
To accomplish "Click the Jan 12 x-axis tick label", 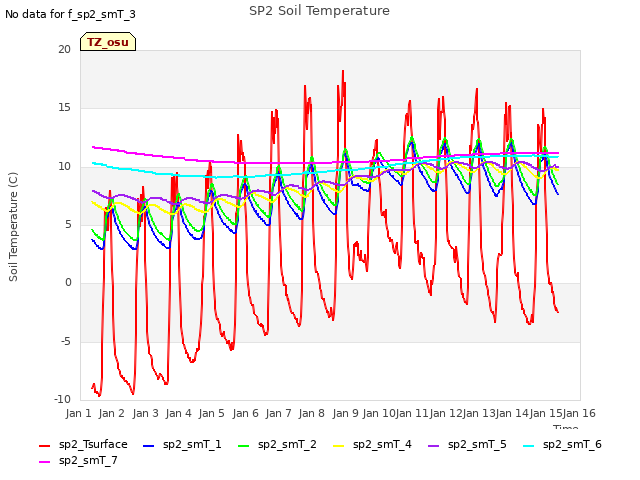I will (x=446, y=413).
